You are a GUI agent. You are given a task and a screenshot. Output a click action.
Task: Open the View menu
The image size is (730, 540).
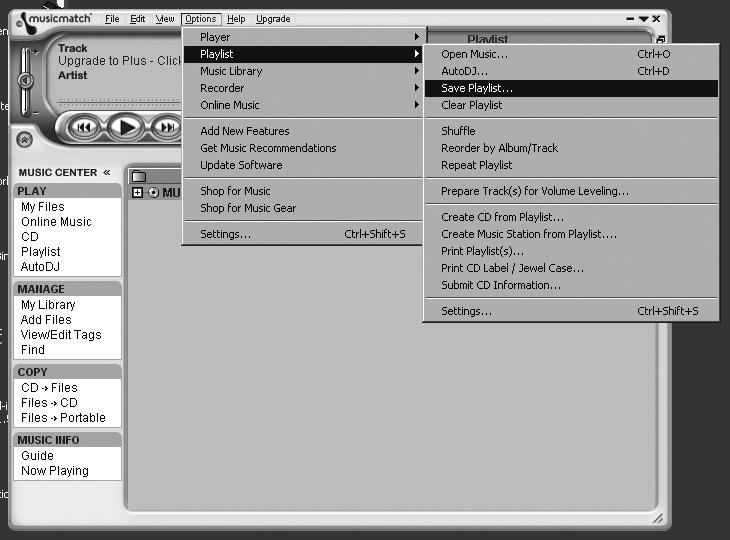(165, 19)
